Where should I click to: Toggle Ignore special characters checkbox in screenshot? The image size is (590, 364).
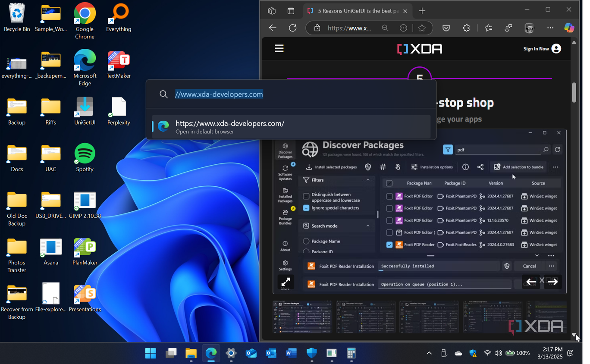(x=306, y=208)
